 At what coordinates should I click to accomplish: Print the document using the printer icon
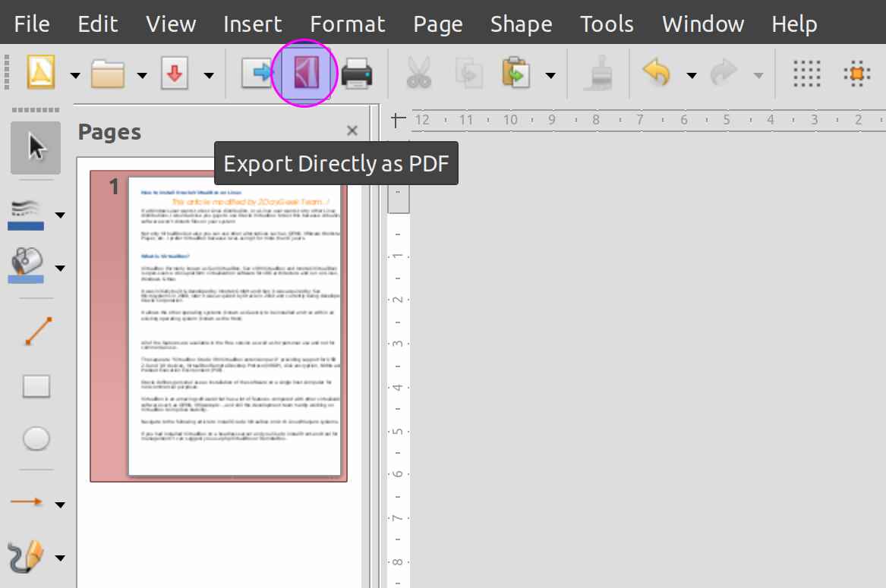point(357,73)
